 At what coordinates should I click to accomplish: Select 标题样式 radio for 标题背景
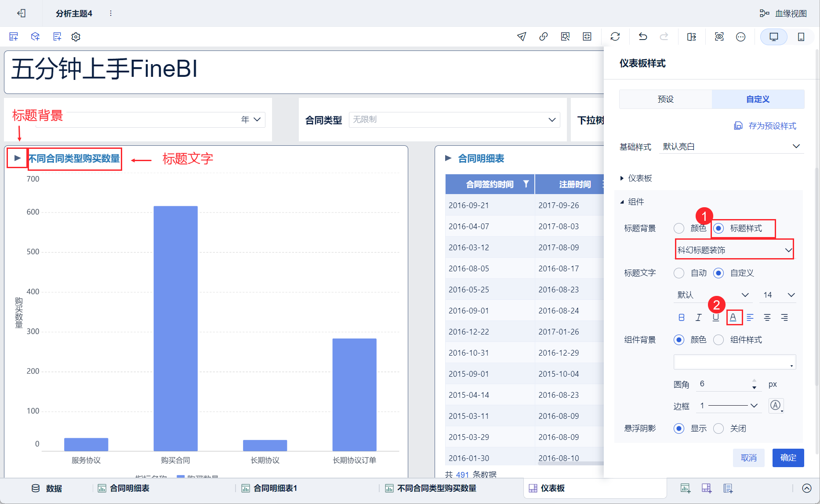pyautogui.click(x=719, y=228)
